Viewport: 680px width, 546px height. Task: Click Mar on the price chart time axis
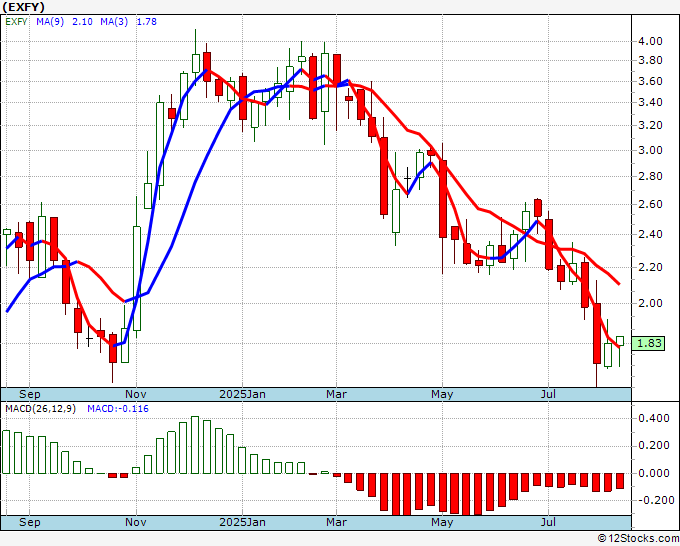point(337,394)
